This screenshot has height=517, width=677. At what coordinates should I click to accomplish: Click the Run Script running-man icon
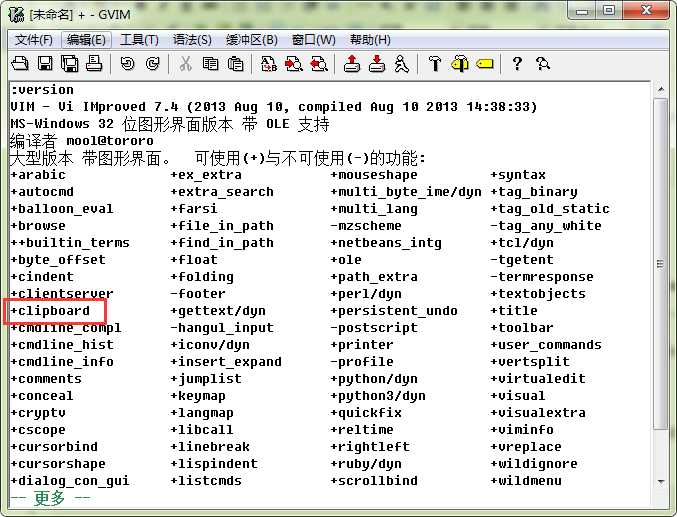(402, 64)
